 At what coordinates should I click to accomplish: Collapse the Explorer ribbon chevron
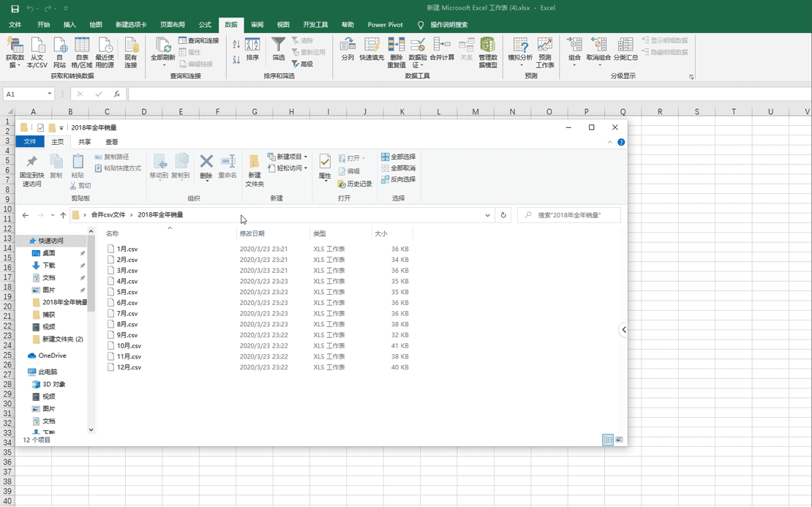click(x=609, y=142)
